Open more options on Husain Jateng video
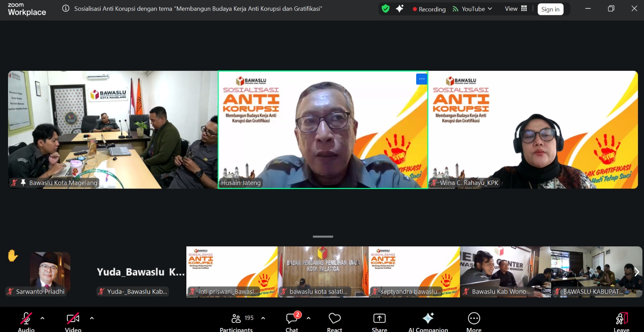 [421, 79]
